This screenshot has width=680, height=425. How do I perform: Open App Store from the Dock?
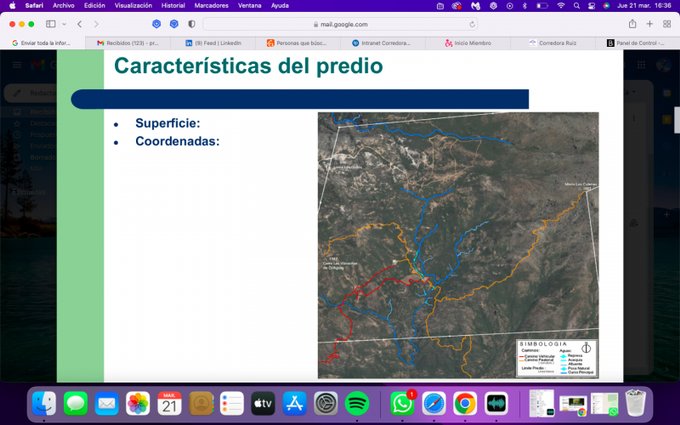[x=294, y=404]
